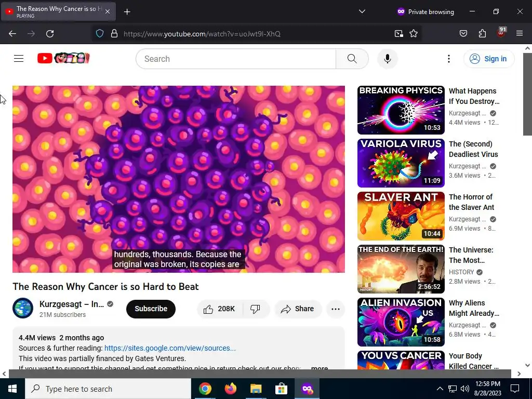
Task: Expand the video description with more
Action: click(x=320, y=368)
